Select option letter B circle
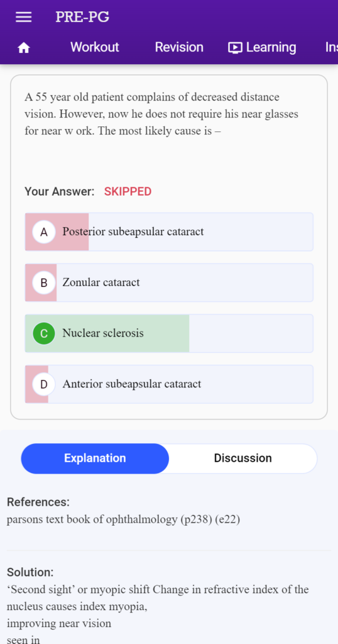The width and height of the screenshot is (338, 644). pyautogui.click(x=44, y=282)
